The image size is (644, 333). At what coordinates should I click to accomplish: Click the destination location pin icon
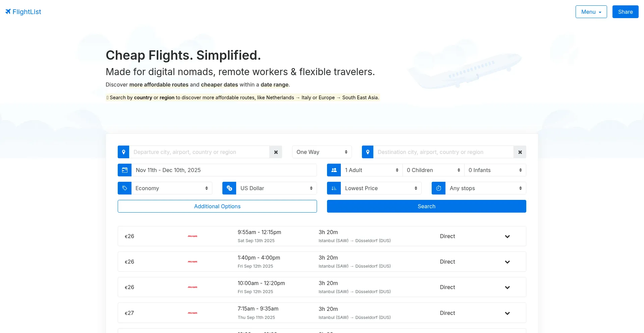point(368,152)
